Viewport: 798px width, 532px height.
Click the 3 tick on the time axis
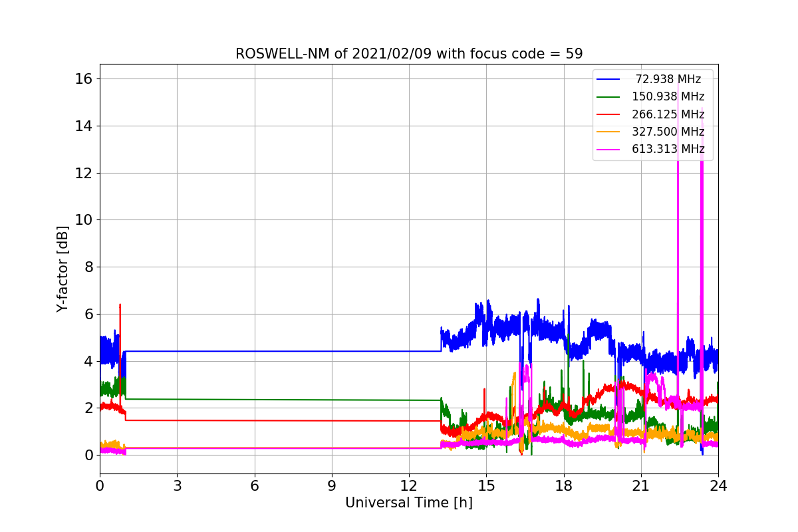[177, 485]
